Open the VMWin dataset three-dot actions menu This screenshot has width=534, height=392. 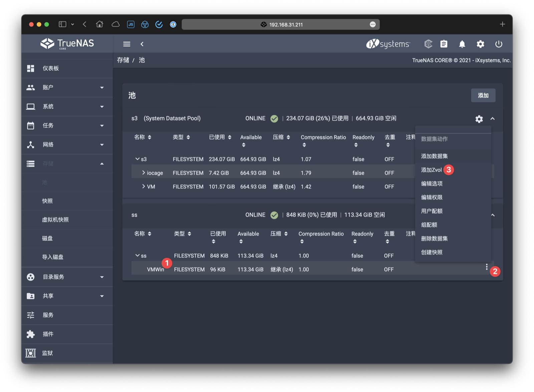pos(487,267)
